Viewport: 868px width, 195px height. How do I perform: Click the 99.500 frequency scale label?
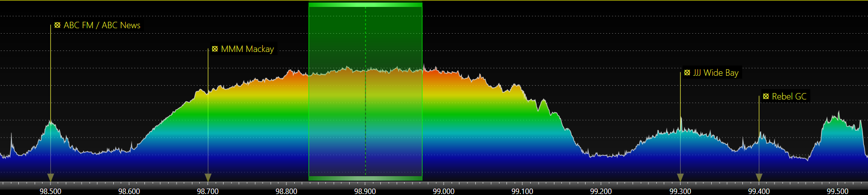(837, 191)
